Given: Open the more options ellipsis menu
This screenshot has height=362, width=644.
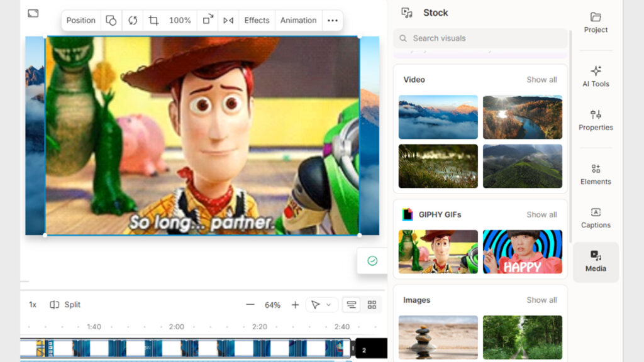Looking at the screenshot, I should click(332, 21).
